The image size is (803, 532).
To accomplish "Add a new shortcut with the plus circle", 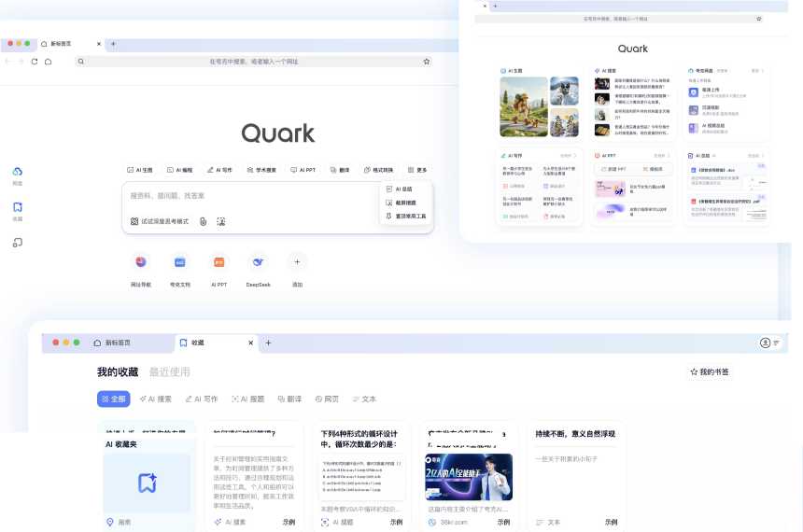I will (297, 262).
